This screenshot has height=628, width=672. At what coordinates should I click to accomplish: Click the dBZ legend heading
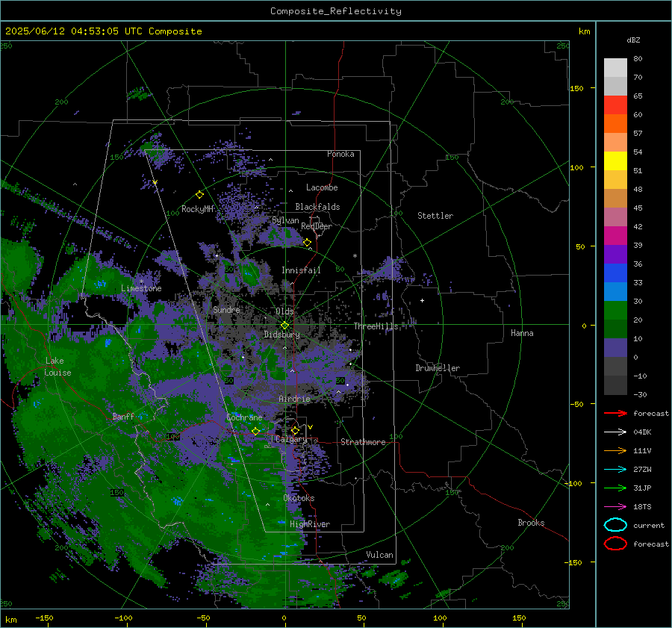tap(633, 40)
